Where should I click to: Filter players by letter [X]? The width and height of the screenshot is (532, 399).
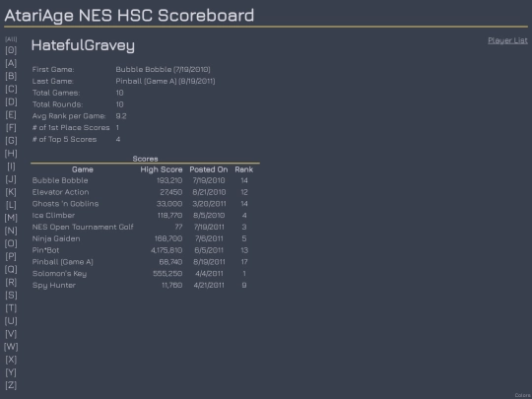click(x=11, y=360)
